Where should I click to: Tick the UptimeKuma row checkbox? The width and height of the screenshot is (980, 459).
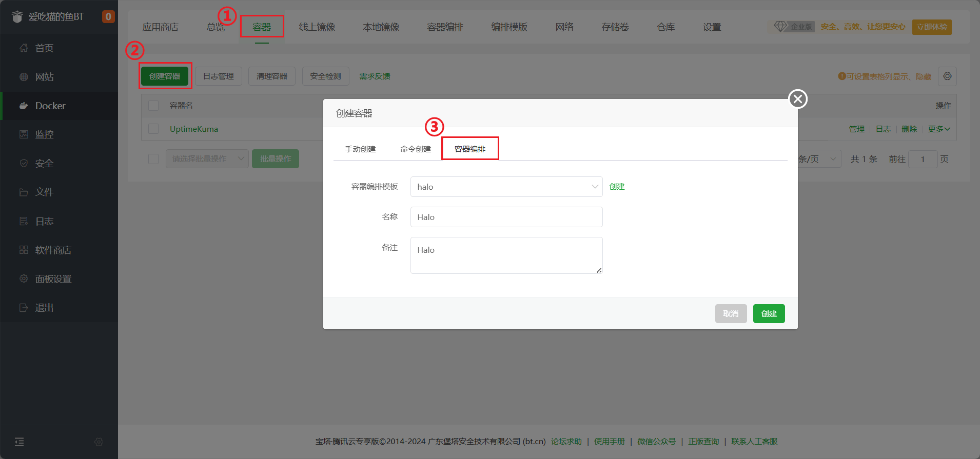coord(153,129)
